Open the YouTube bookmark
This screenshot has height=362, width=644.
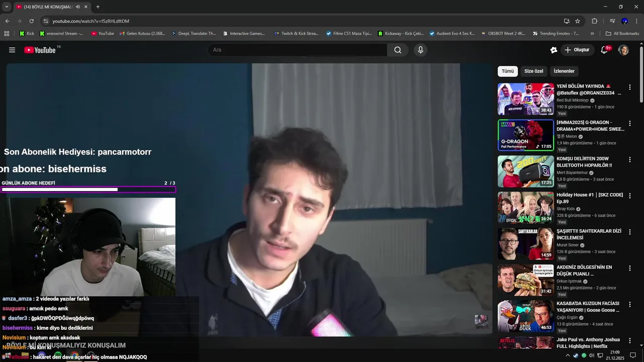tap(103, 34)
